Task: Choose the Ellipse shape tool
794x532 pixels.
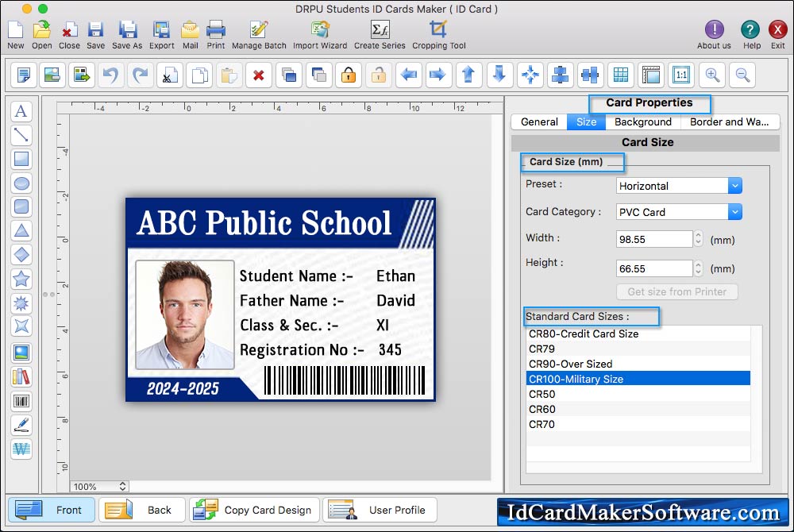Action: click(21, 183)
